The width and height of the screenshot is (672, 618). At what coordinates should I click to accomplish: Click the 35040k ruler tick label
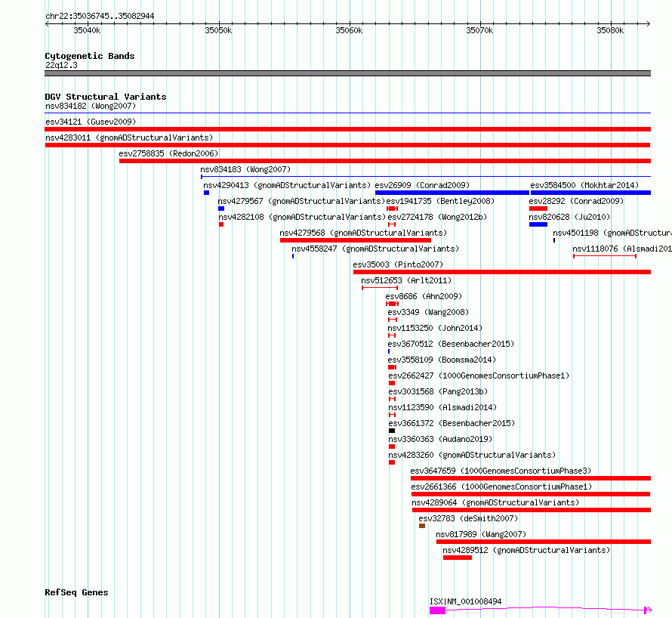pos(87,30)
